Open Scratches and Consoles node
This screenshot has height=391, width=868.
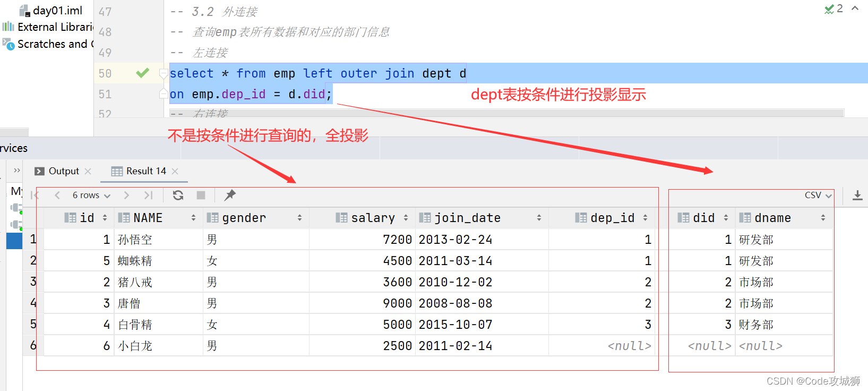click(x=48, y=44)
